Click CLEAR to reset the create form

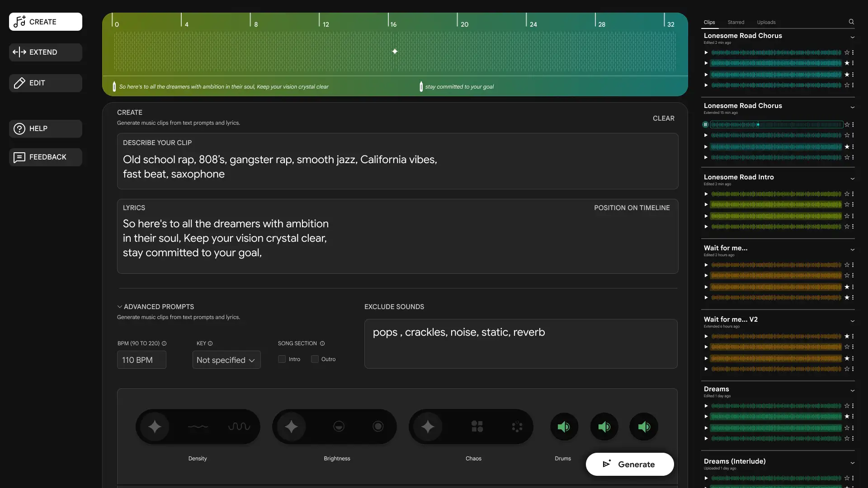[663, 118]
